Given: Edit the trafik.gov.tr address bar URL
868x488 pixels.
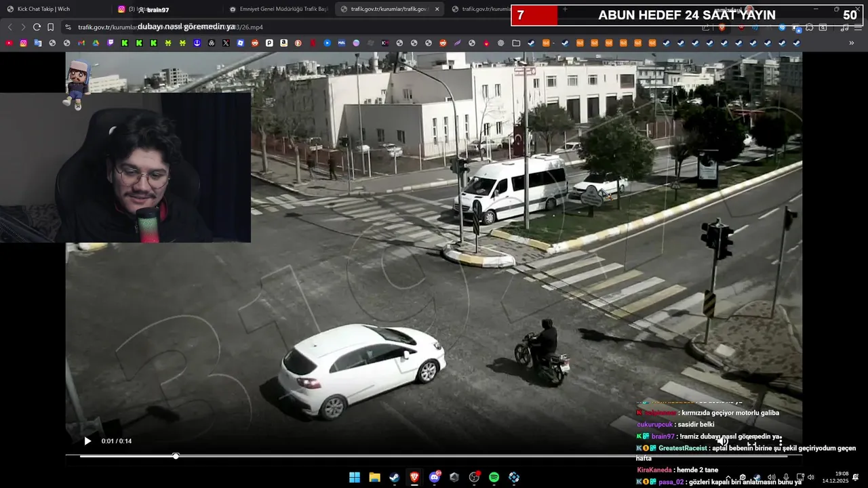Looking at the screenshot, I should coord(380,27).
